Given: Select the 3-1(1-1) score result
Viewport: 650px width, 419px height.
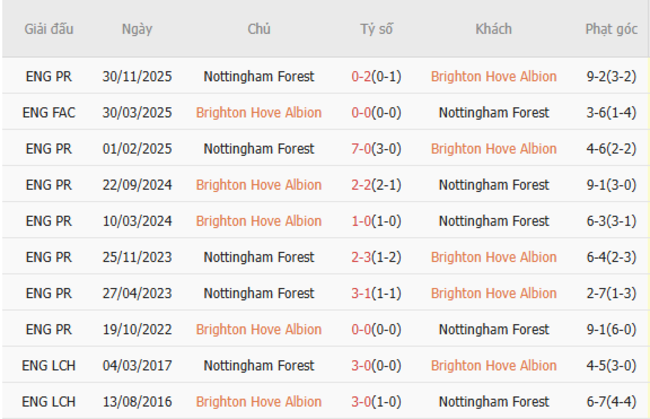Looking at the screenshot, I should (376, 293).
